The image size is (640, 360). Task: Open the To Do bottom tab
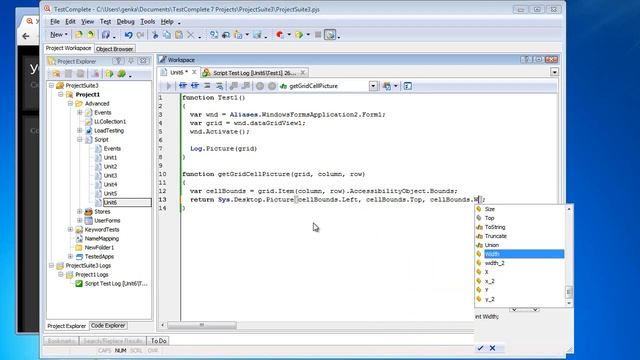(x=158, y=340)
